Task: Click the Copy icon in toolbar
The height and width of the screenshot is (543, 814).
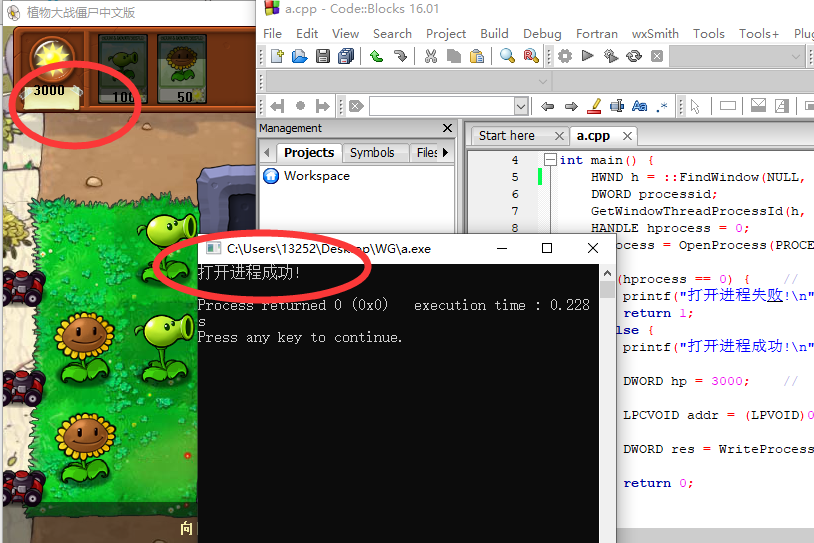Action: (x=454, y=56)
